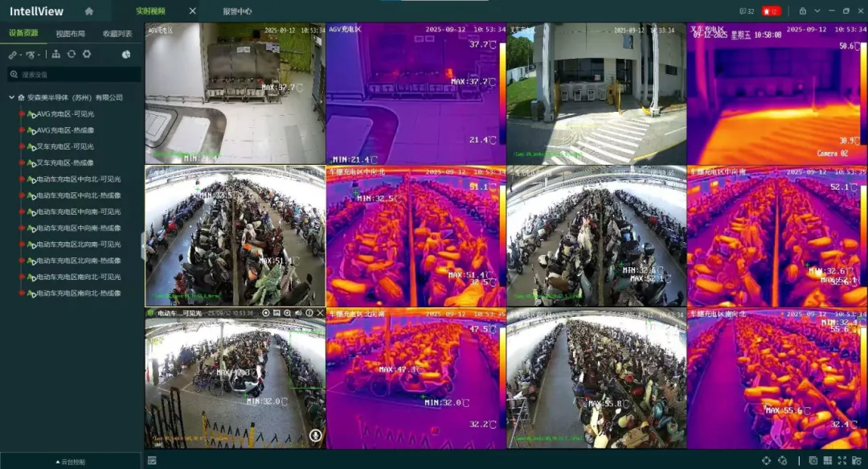Image resolution: width=868 pixels, height=469 pixels.
Task: Click the pie chart statistics icon
Action: [126, 55]
